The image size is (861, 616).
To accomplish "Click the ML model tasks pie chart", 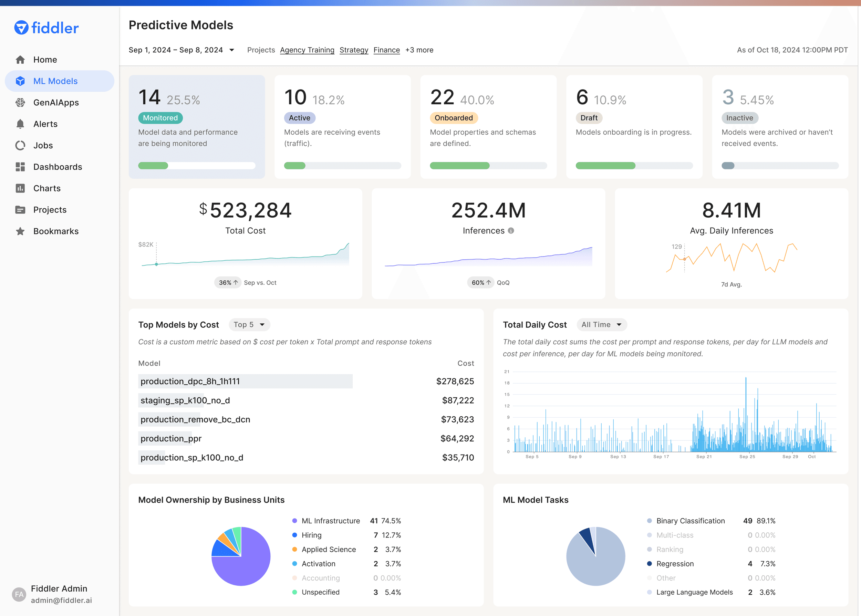I will [x=595, y=556].
